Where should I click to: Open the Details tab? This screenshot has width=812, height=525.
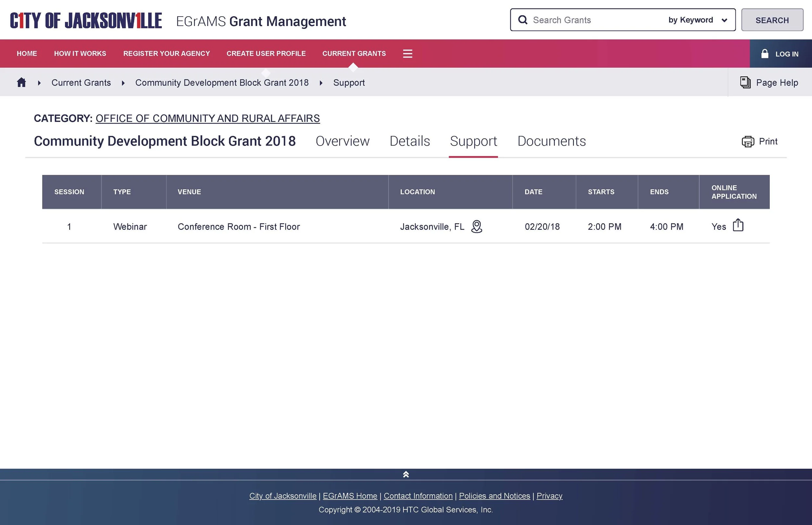[409, 141]
